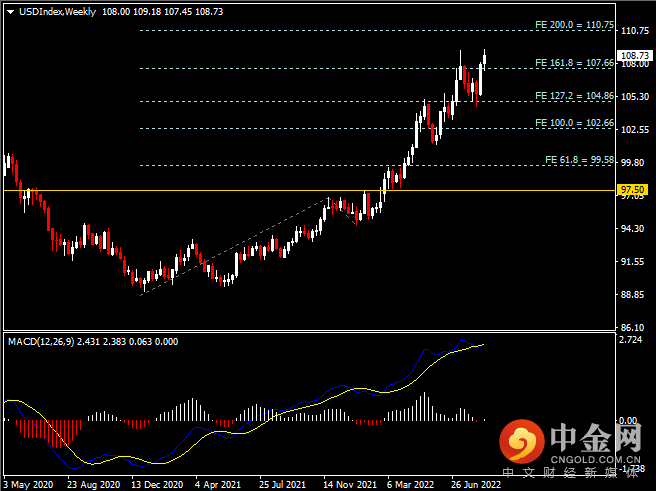Click the 91.55 price axis value
This screenshot has height=491, width=656.
633,261
